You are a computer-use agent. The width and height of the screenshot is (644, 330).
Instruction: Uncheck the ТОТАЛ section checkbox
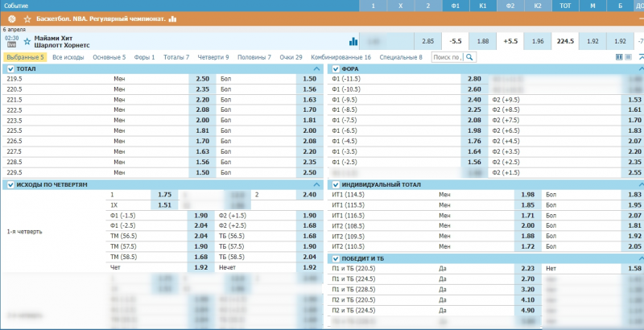click(10, 69)
